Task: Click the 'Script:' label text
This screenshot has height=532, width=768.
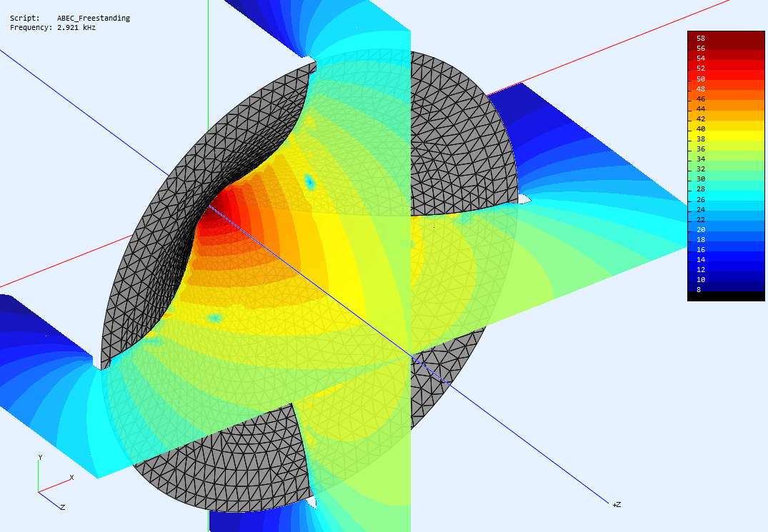Action: coord(24,18)
